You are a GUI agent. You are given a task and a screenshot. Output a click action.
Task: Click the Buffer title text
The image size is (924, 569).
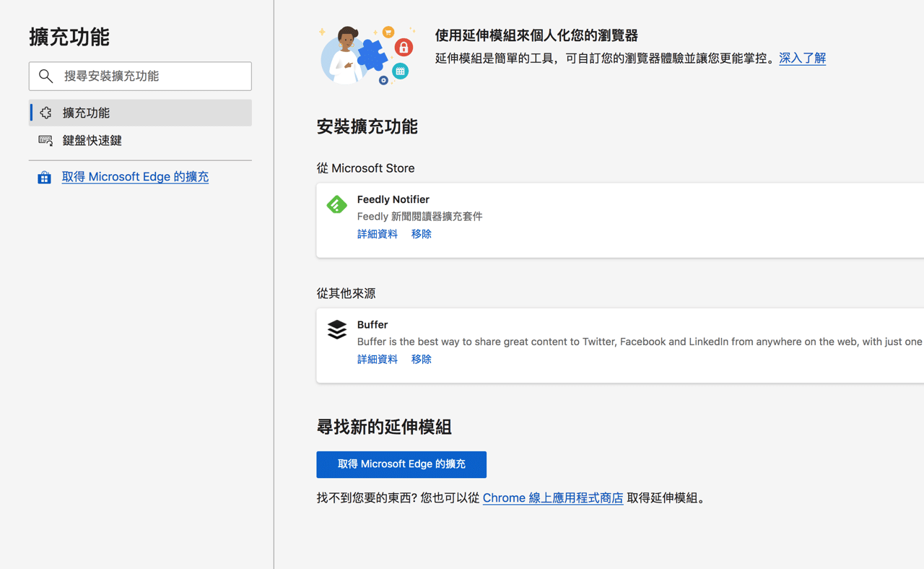coord(372,325)
